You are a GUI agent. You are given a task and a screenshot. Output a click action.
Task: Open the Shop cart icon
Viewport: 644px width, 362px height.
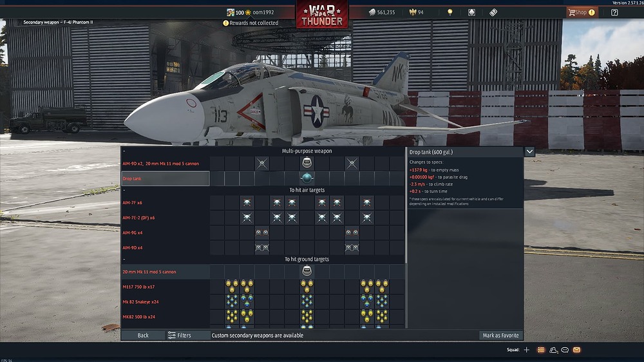coord(572,12)
